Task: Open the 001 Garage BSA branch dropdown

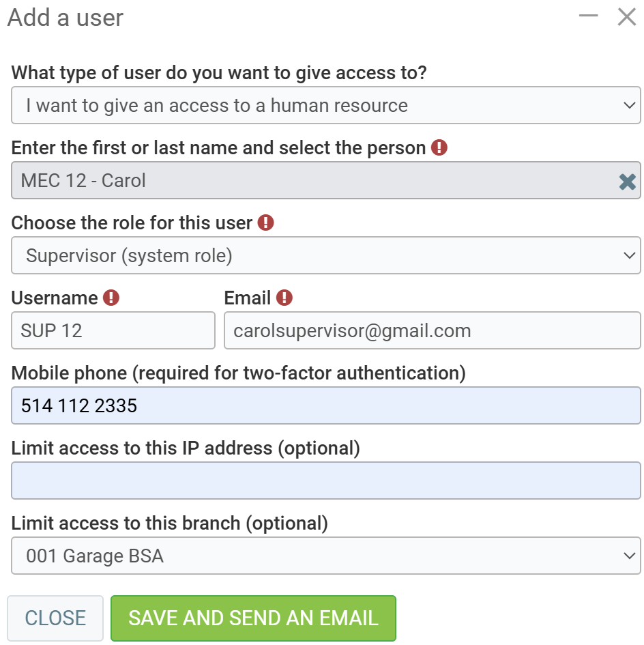Action: point(326,556)
